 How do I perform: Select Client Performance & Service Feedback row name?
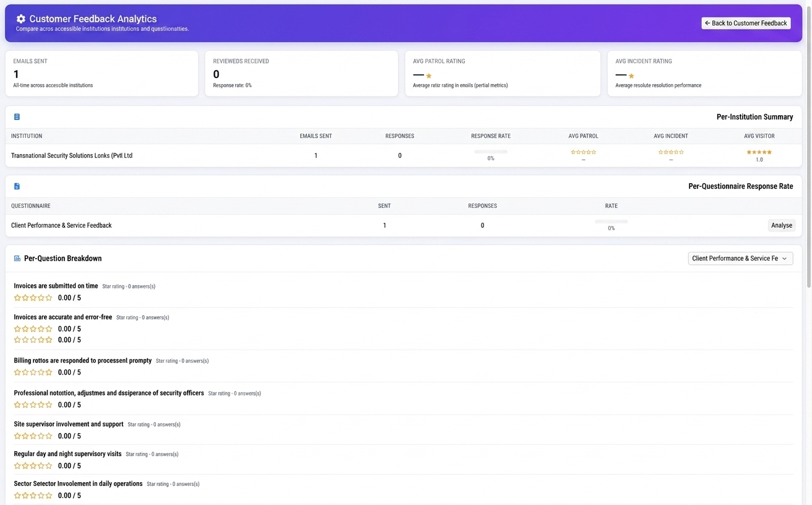61,225
